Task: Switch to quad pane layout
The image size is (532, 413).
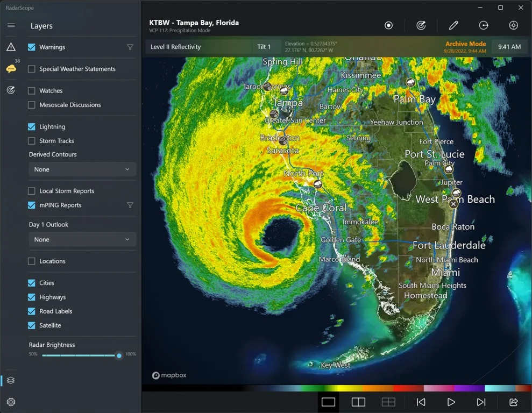Action: click(x=388, y=402)
